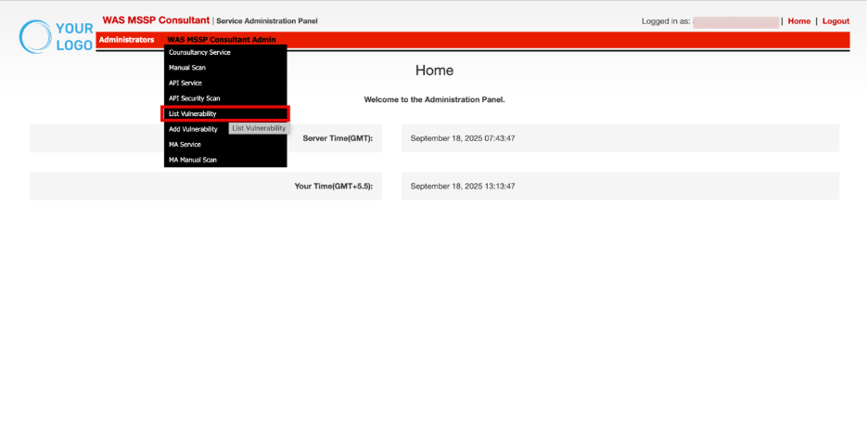The image size is (868, 427).
Task: Open API Security Scan option
Action: tap(225, 98)
